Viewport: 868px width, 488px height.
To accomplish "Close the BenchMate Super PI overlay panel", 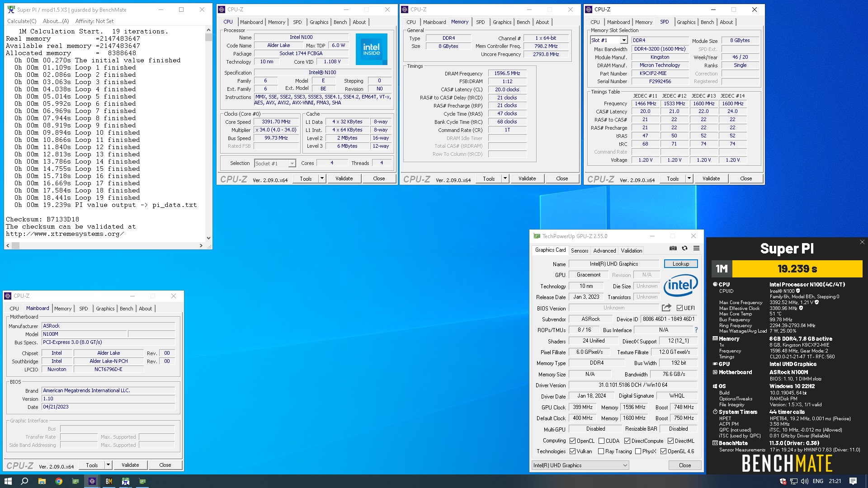I will tap(862, 242).
